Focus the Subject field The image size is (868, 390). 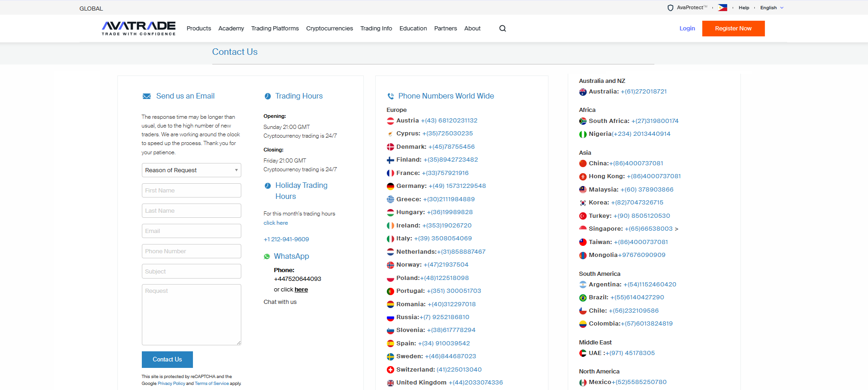pos(192,272)
